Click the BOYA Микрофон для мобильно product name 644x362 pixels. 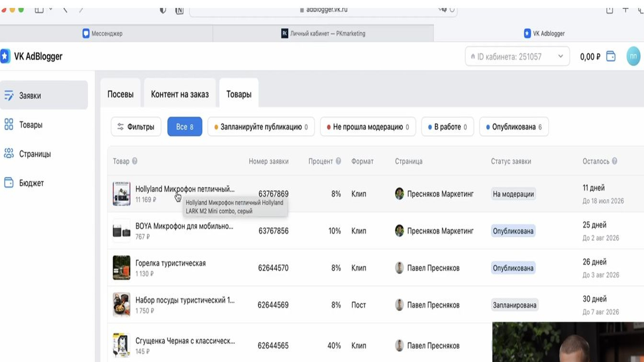point(184,226)
